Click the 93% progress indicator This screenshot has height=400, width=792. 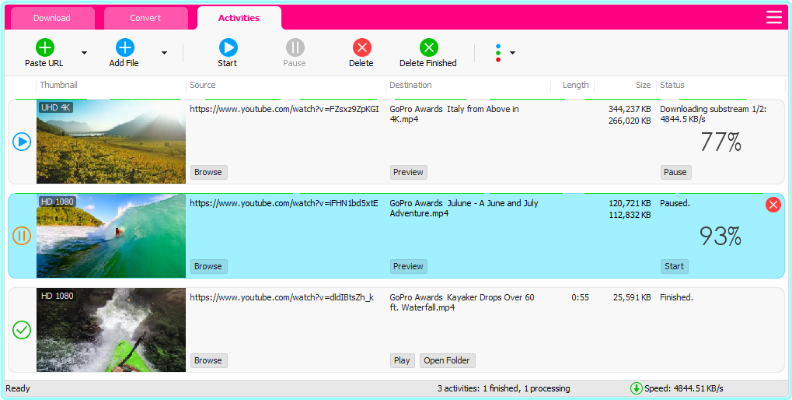point(720,236)
